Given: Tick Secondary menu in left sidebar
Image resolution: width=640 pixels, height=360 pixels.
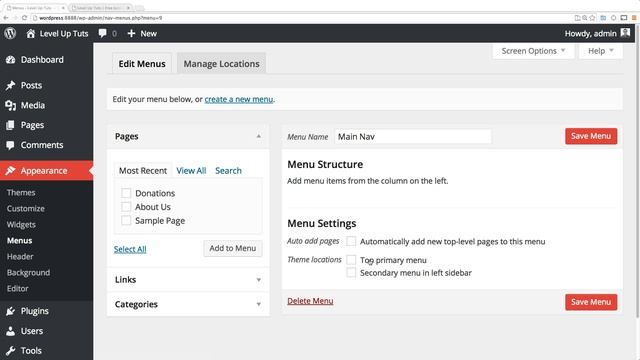Looking at the screenshot, I should point(351,272).
